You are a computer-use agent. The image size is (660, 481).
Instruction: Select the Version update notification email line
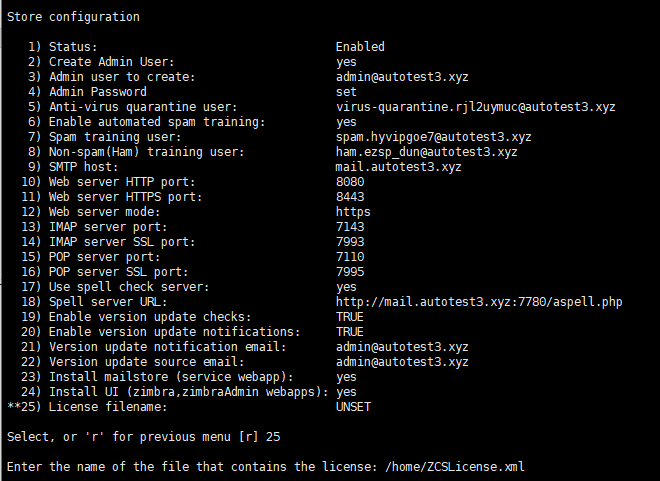click(x=245, y=347)
